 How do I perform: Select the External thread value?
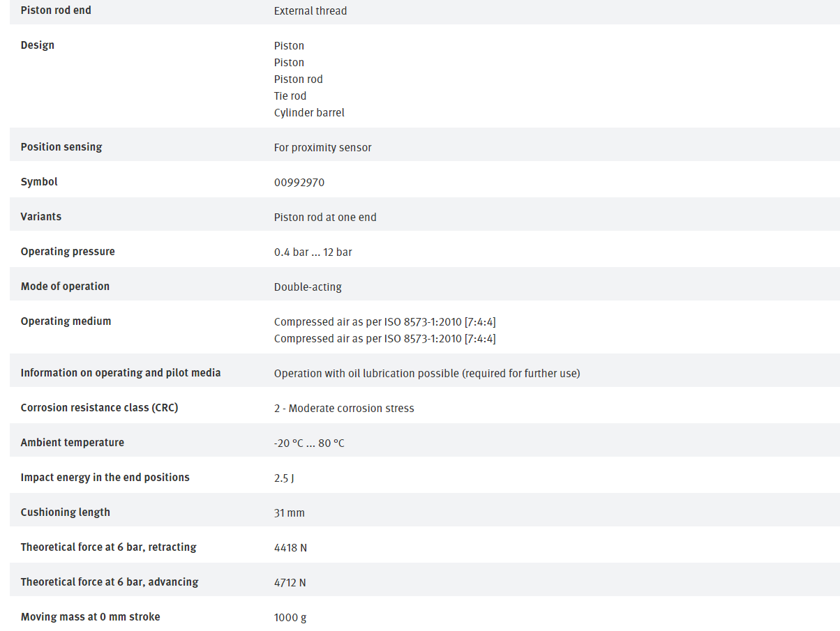point(310,11)
